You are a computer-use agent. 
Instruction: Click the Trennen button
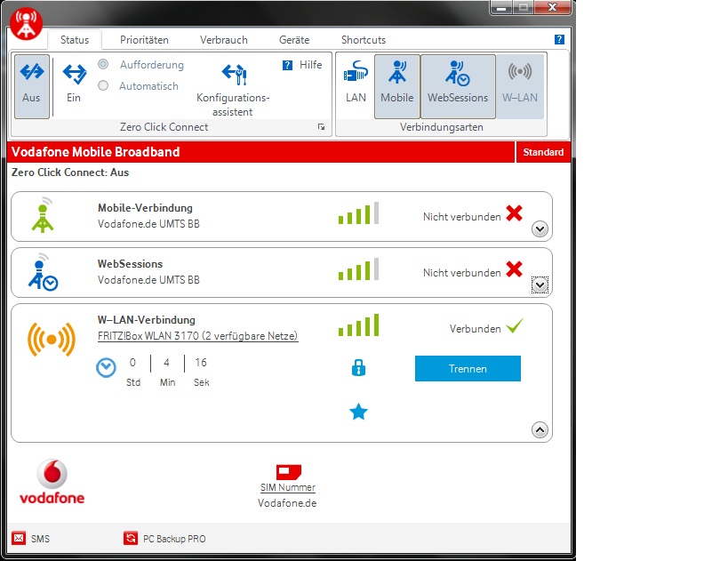[x=468, y=369]
